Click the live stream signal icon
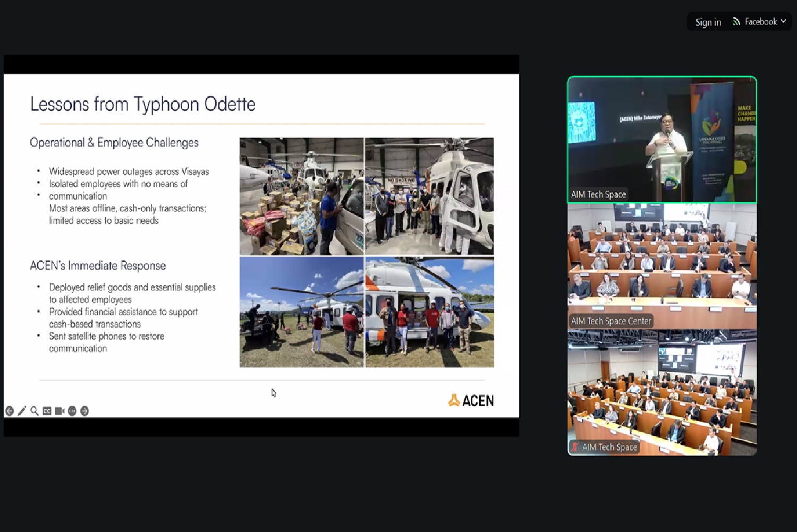This screenshot has height=532, width=797. [x=736, y=22]
